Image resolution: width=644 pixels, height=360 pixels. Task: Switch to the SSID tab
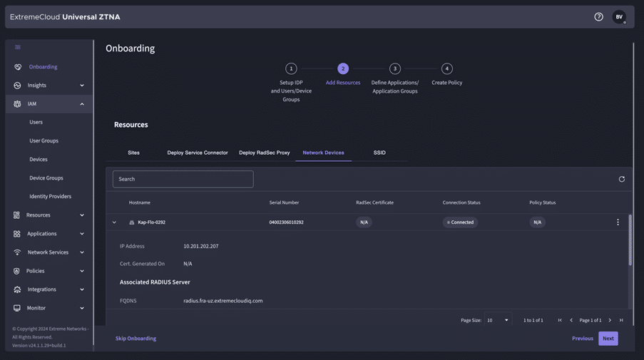click(379, 153)
